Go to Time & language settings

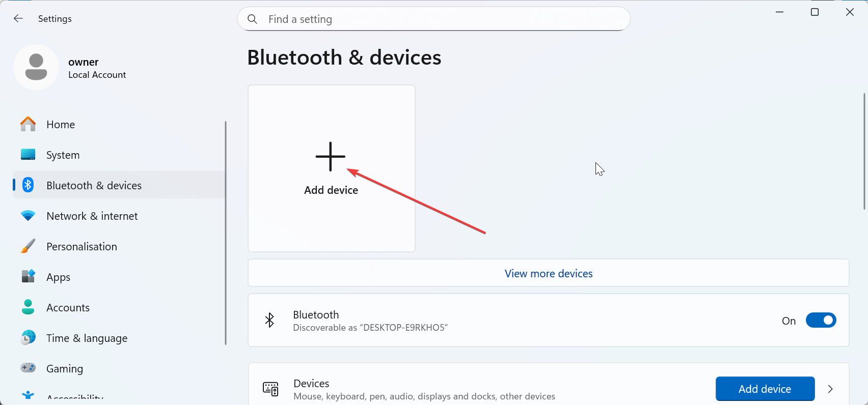(87, 338)
